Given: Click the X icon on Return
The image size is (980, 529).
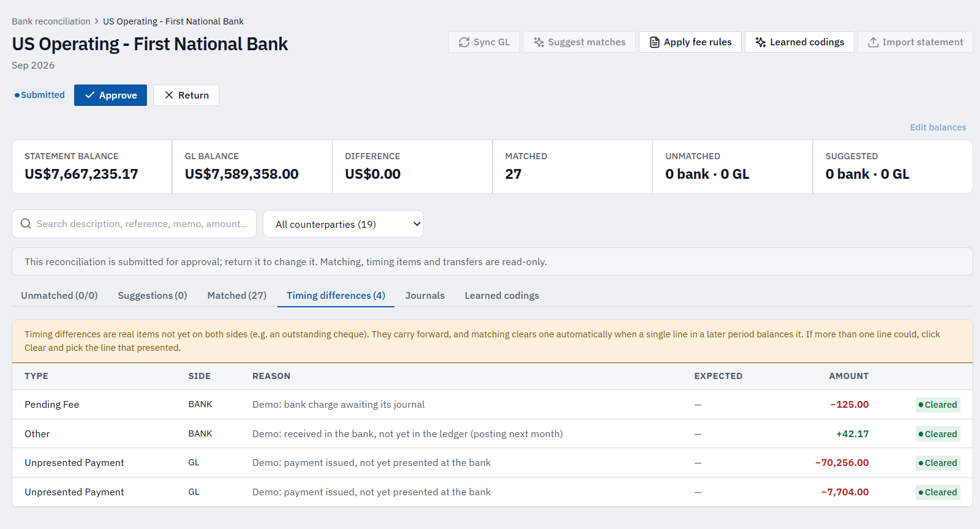Looking at the screenshot, I should pos(169,95).
